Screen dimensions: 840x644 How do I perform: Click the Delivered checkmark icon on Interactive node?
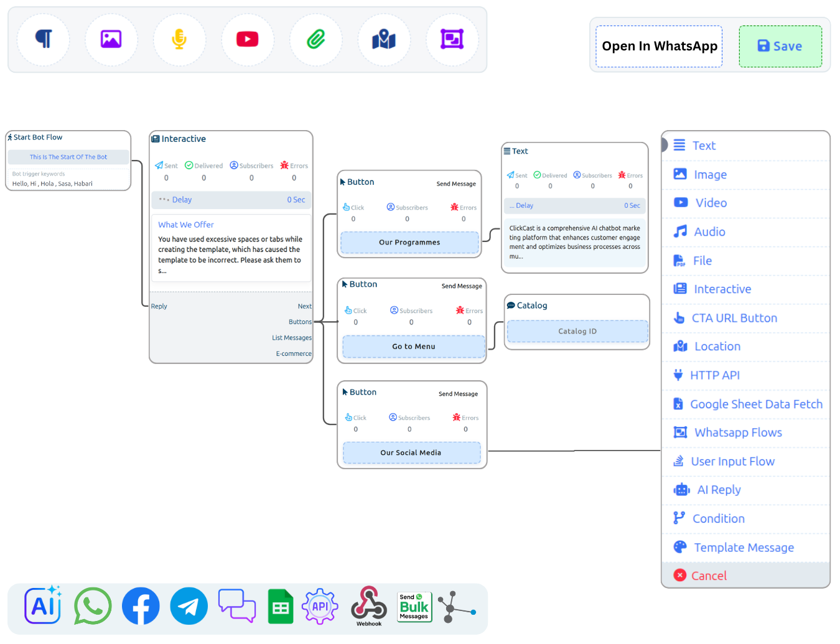pyautogui.click(x=189, y=166)
